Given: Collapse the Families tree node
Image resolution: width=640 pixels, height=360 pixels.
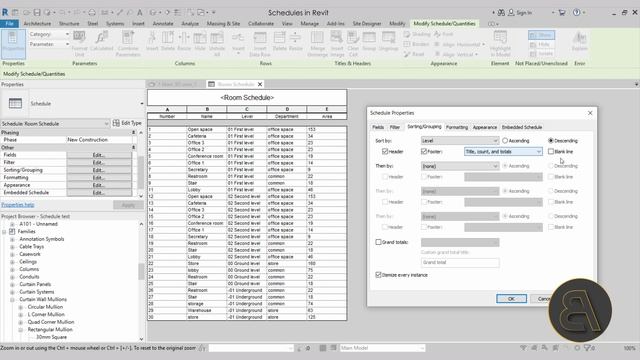Looking at the screenshot, I should click(x=4, y=231).
